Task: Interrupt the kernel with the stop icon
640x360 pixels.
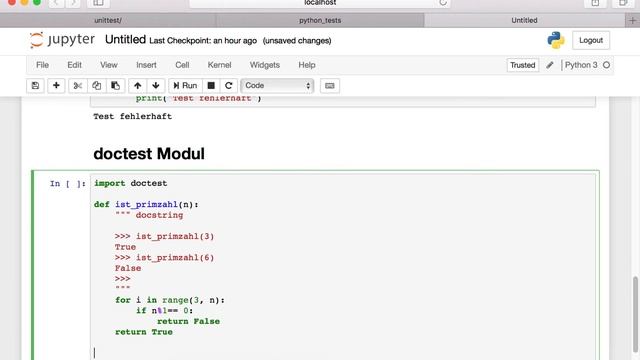Action: point(211,86)
